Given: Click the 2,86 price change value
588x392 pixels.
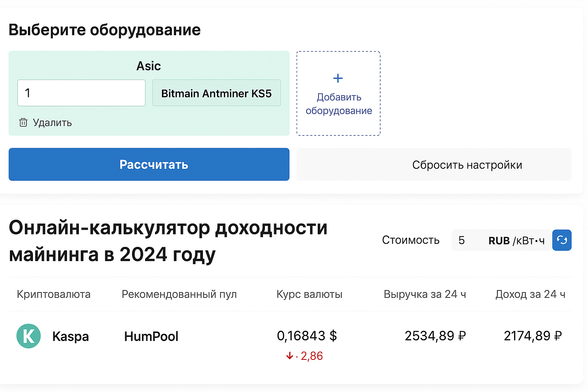Looking at the screenshot, I should point(312,356).
